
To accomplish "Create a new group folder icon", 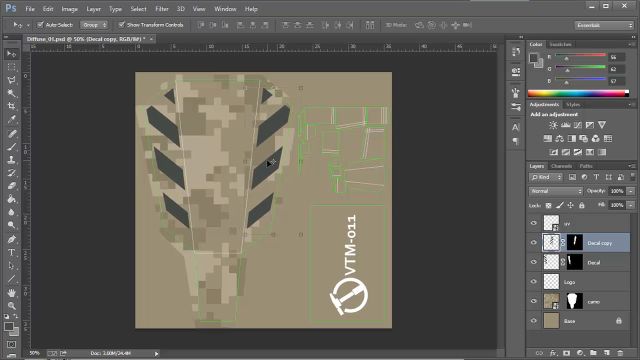I will (593, 353).
